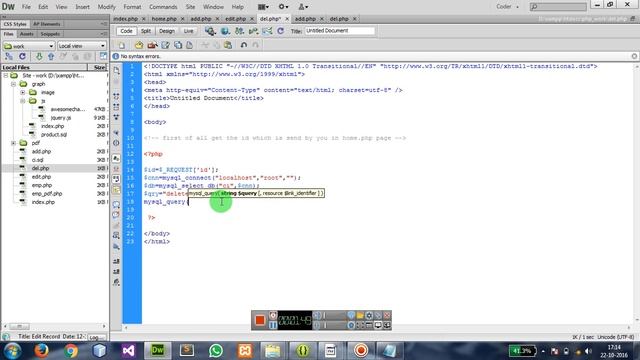This screenshot has width=640, height=360.
Task: Switch to the edit.php document tab
Action: (236, 19)
